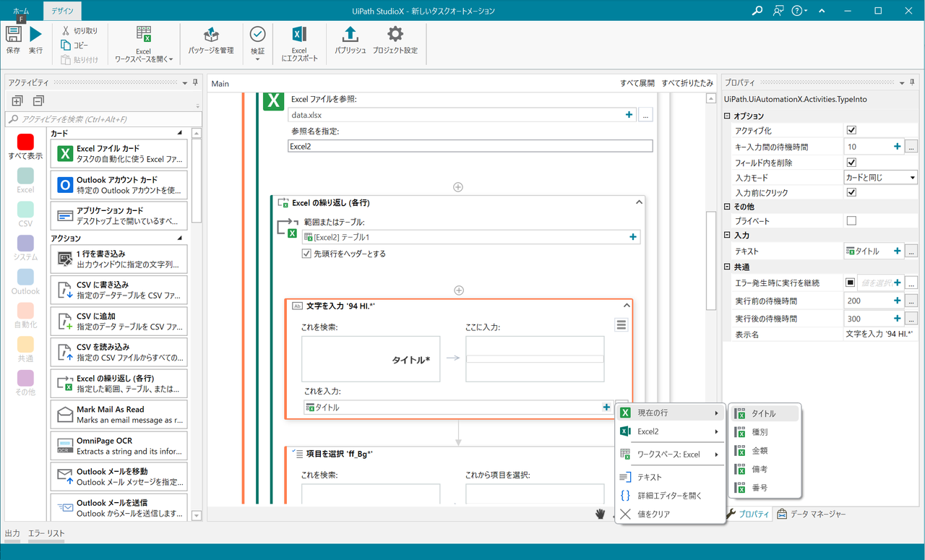This screenshot has height=560, width=925.
Task: Click the Save (保存) icon in ribbon
Action: tap(13, 35)
